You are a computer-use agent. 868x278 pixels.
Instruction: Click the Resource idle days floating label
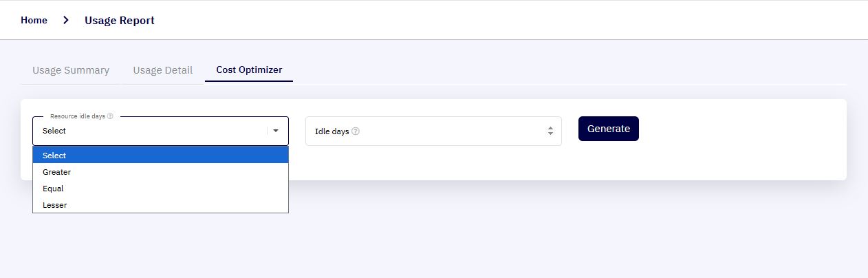coord(78,116)
